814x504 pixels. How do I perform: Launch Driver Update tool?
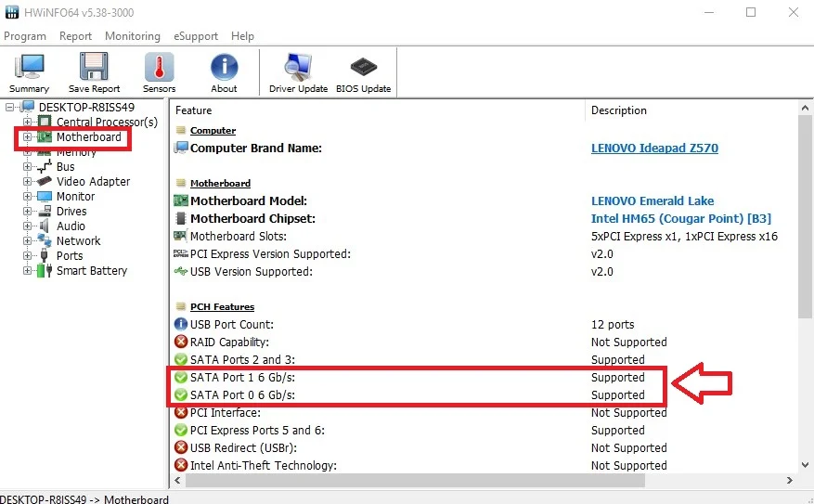click(x=298, y=73)
